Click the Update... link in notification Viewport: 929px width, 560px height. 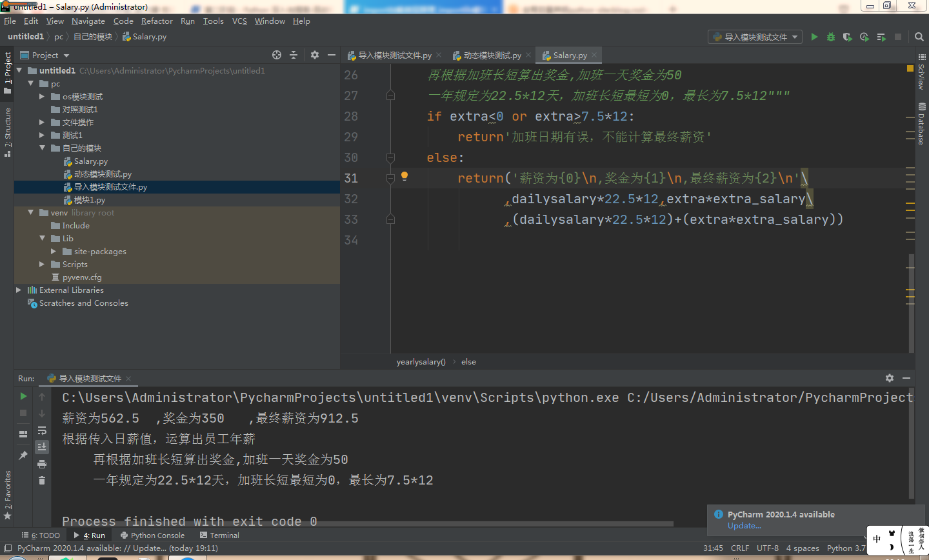coord(744,526)
